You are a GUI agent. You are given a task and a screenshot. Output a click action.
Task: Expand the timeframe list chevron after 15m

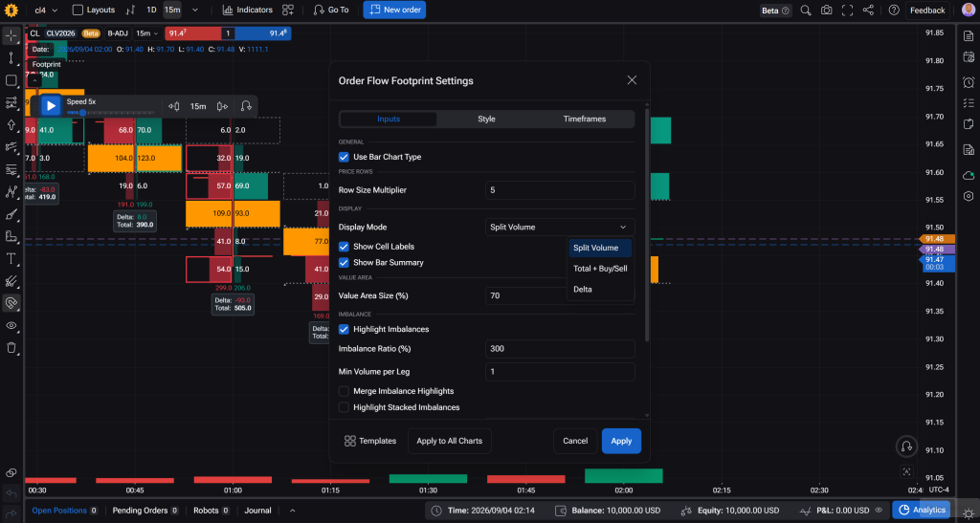tap(195, 10)
